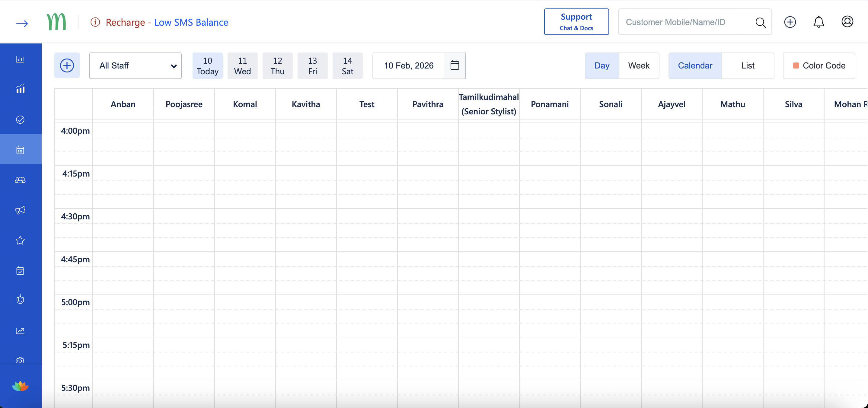Image resolution: width=868 pixels, height=408 pixels.
Task: Click the star feedback sidebar icon
Action: click(x=20, y=241)
